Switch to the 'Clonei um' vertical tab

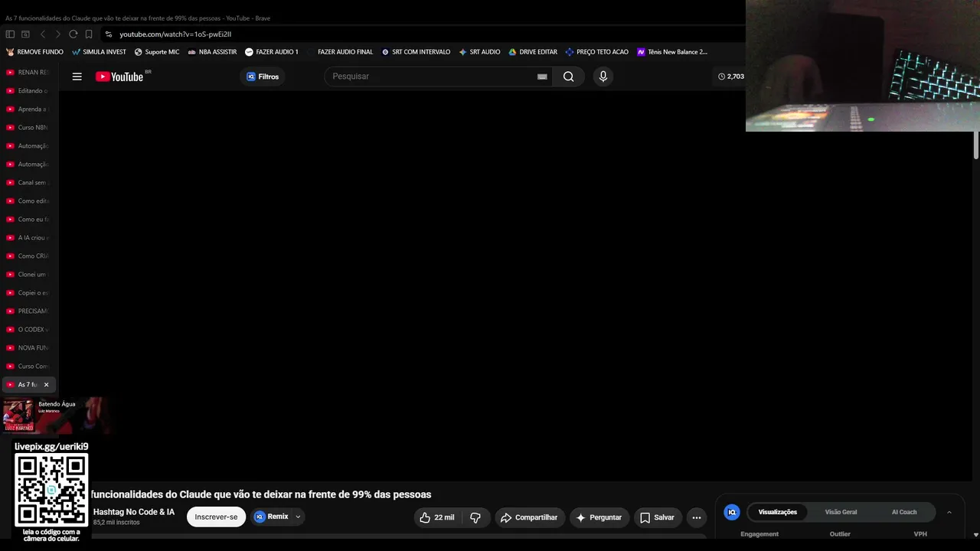pos(28,275)
